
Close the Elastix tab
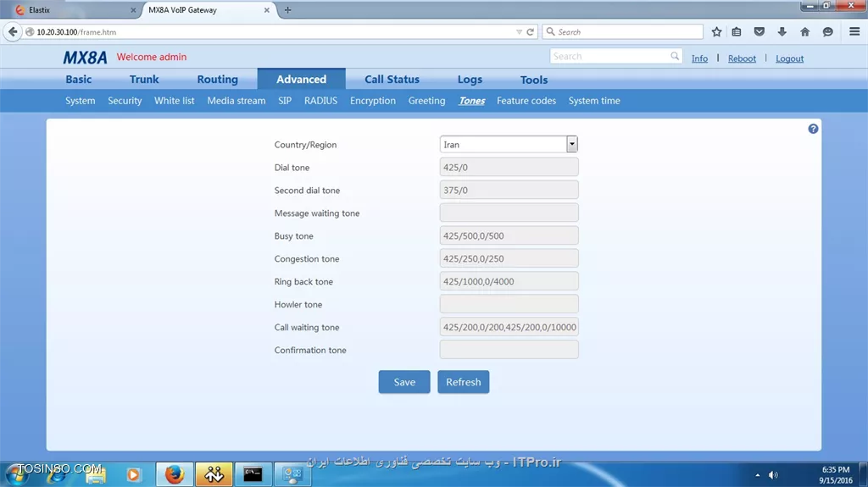(x=133, y=10)
